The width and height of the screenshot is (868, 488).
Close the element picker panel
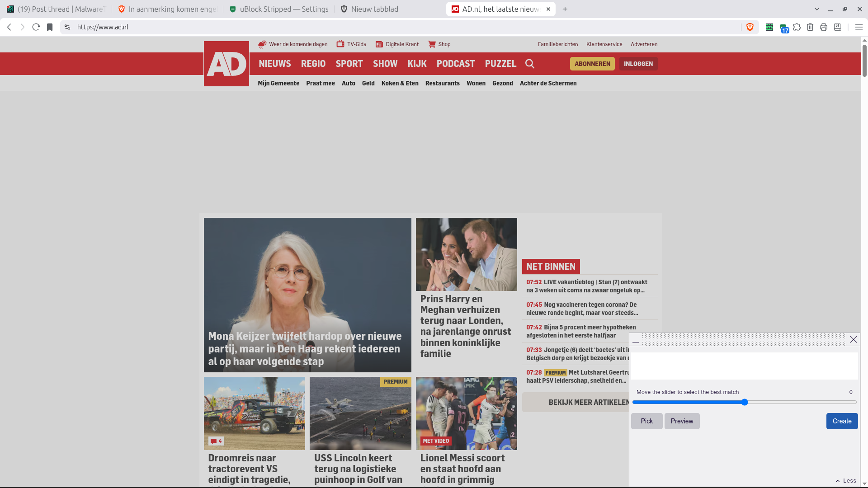[854, 339]
